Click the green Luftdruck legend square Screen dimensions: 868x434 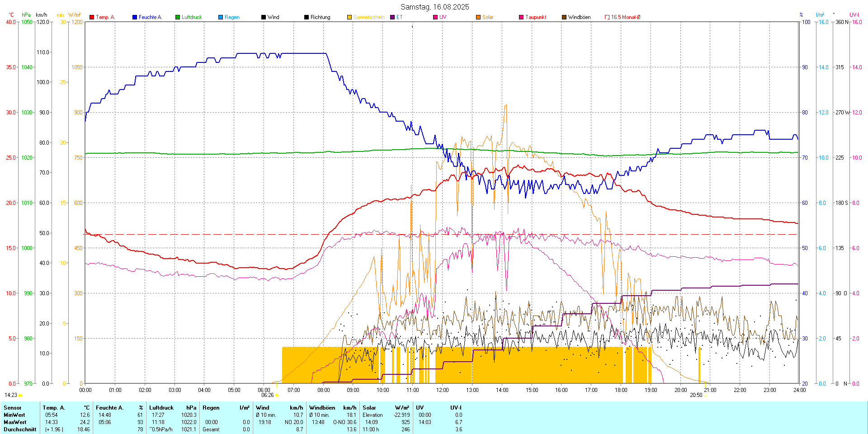(178, 17)
